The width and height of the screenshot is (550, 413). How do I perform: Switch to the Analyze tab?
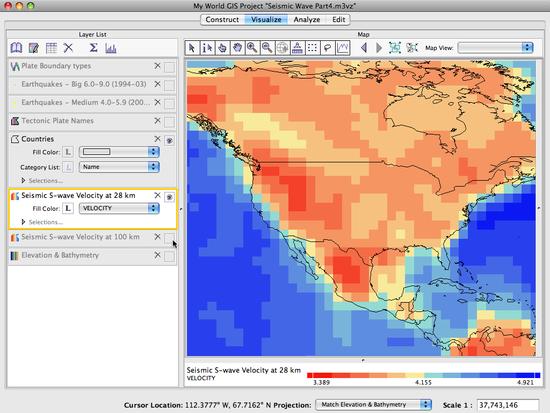click(x=307, y=20)
